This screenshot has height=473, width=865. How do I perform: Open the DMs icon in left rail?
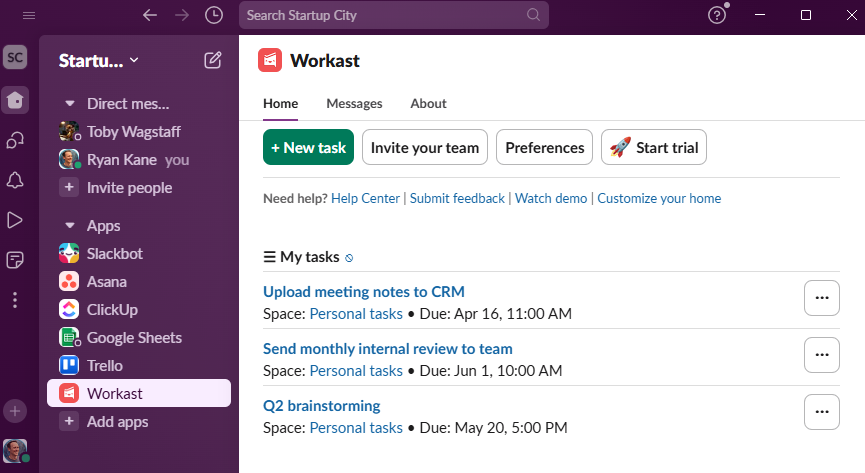15,140
